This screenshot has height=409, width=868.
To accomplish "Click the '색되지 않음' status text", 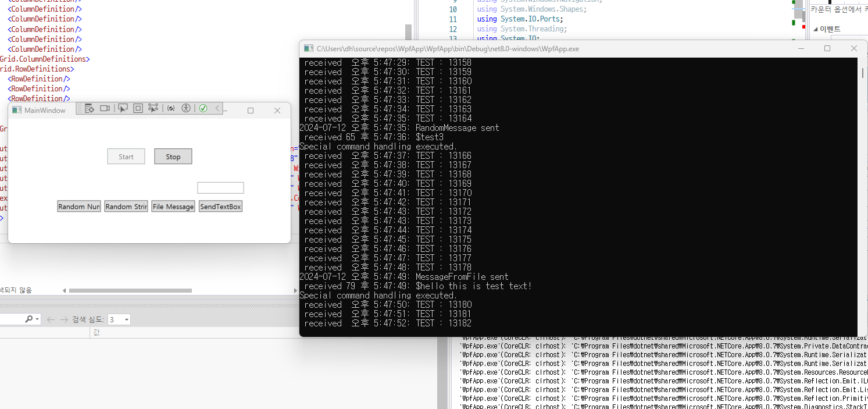I will tap(16, 290).
